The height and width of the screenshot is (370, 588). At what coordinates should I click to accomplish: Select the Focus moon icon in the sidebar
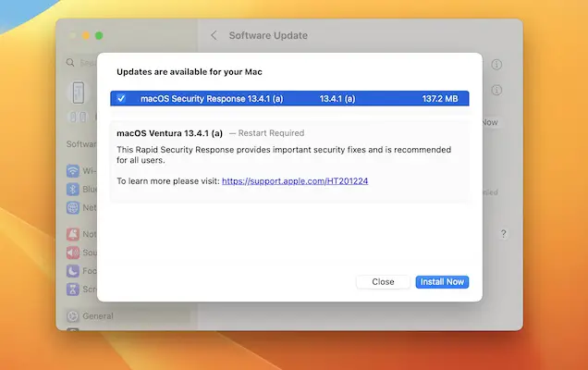(x=72, y=271)
